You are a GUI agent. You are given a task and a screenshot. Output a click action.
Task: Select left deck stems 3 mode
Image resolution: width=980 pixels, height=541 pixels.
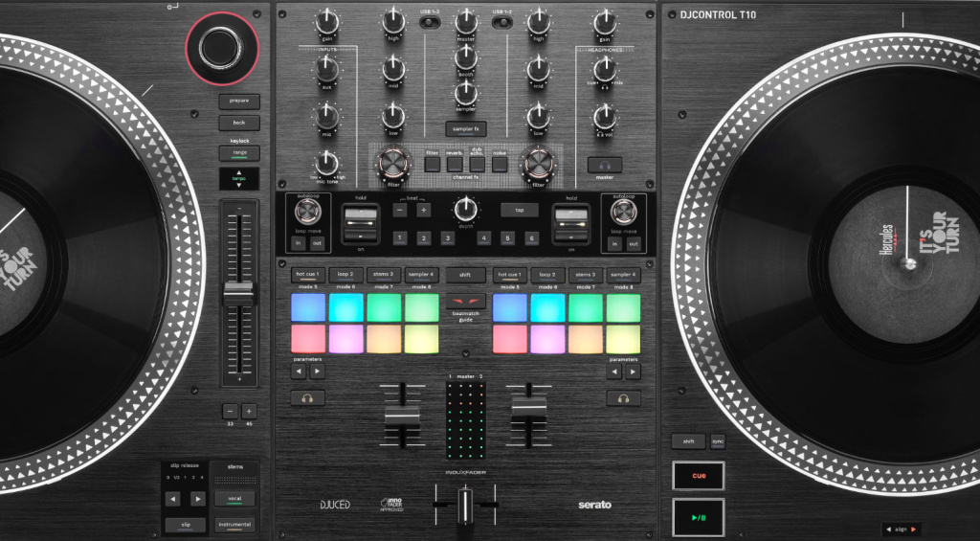[384, 275]
